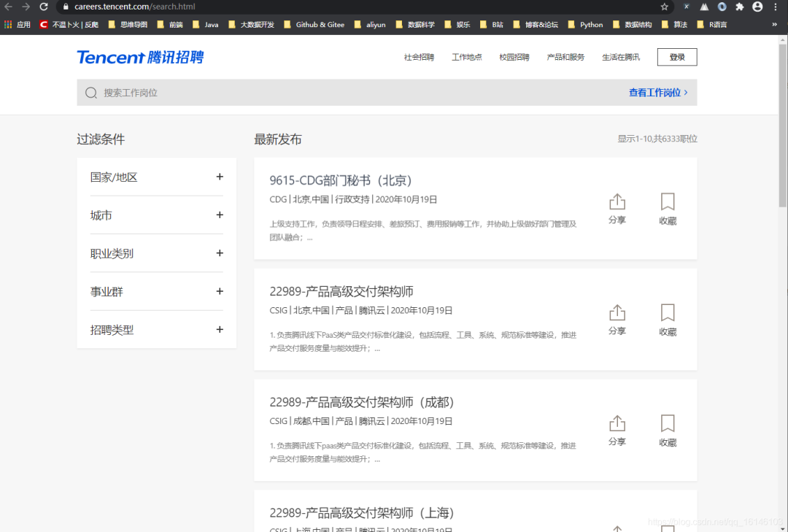The image size is (788, 532).
Task: View site info via the lock icon
Action: click(x=66, y=7)
